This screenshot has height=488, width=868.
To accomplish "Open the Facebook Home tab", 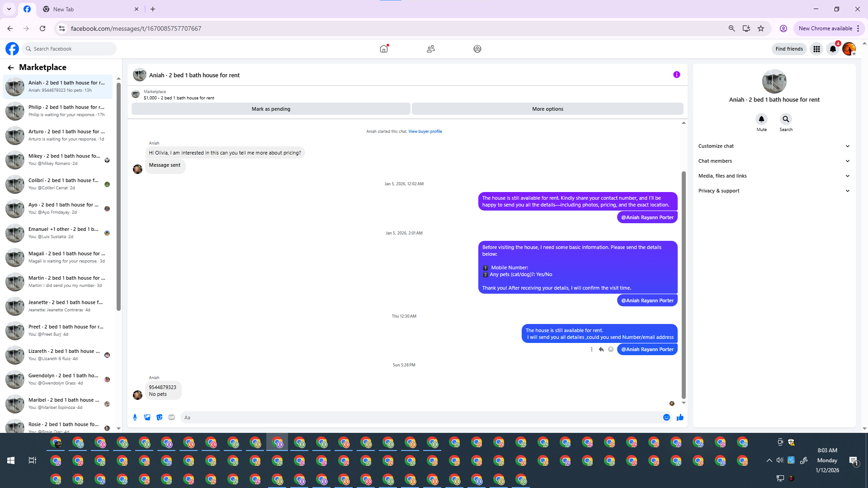I will click(384, 49).
